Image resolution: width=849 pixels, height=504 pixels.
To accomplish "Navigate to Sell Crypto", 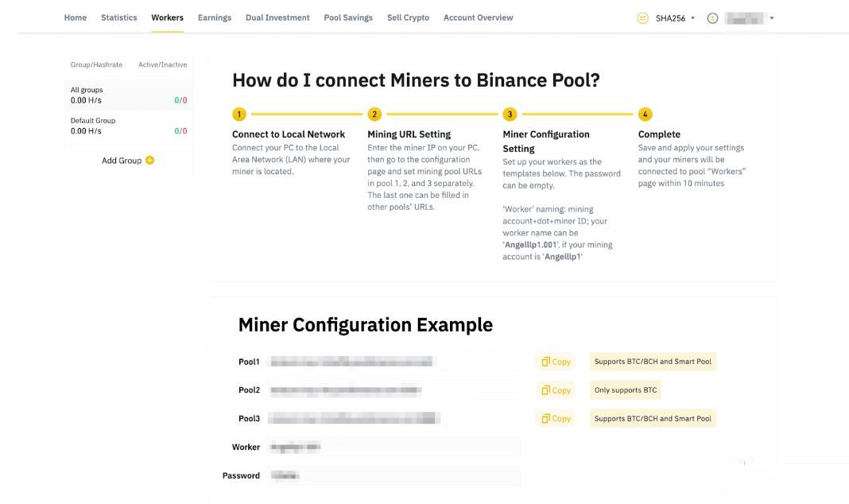I will click(408, 17).
